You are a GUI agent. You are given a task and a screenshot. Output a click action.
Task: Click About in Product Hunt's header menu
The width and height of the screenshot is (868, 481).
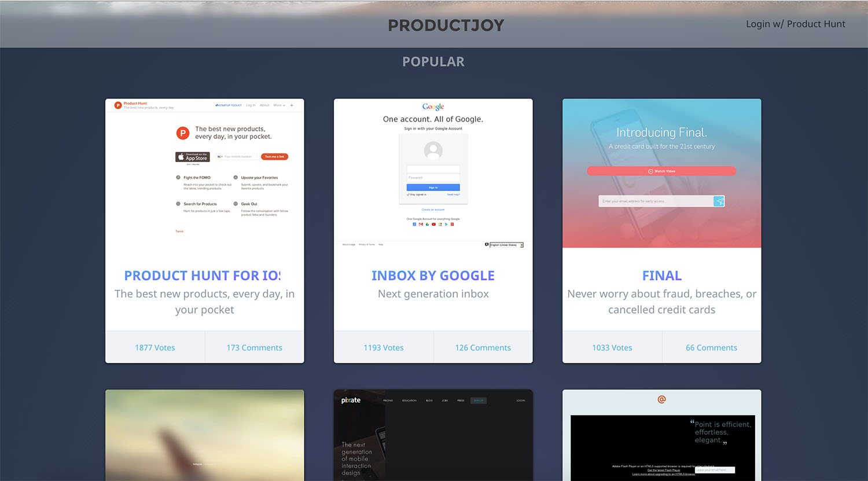tap(265, 105)
